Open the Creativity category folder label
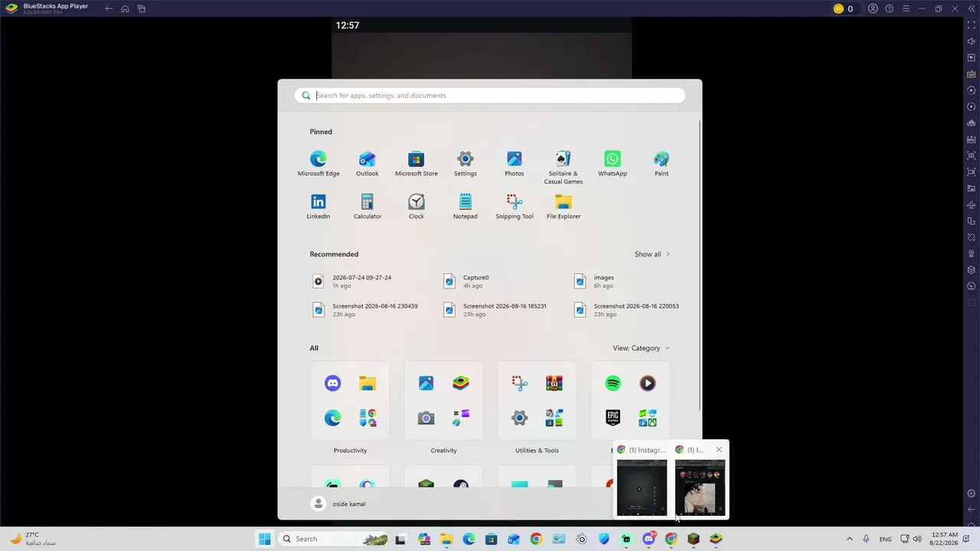This screenshot has width=980, height=551. pyautogui.click(x=443, y=451)
